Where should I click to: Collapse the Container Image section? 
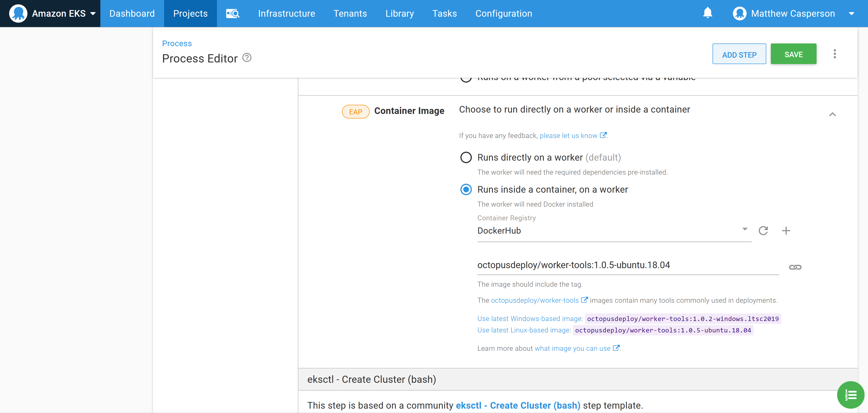[x=832, y=114]
